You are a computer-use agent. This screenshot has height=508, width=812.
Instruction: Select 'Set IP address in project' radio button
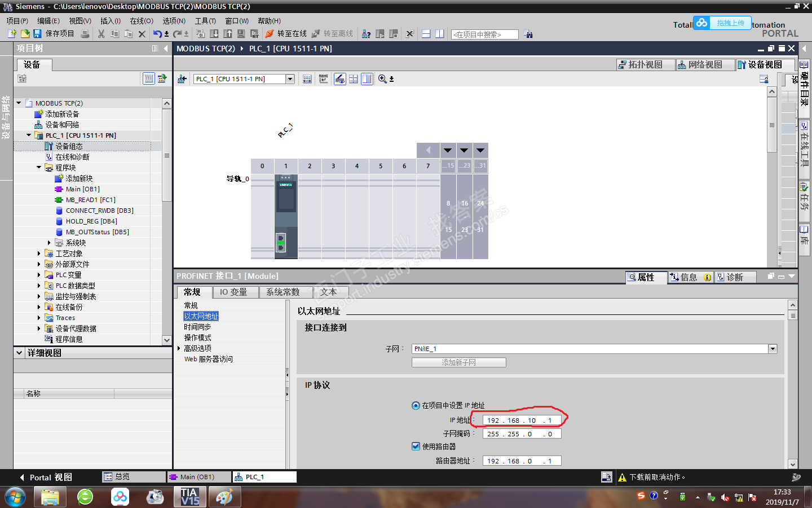pos(416,405)
